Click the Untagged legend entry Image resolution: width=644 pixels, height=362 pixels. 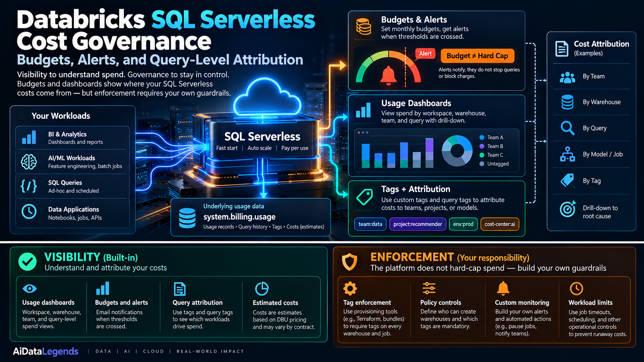point(494,164)
